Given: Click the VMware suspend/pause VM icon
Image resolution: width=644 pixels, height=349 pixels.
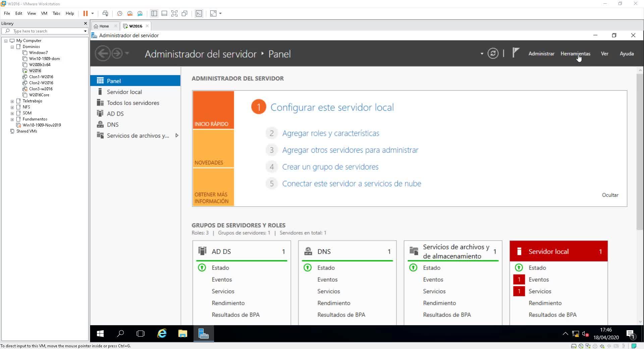Looking at the screenshot, I should coord(86,13).
